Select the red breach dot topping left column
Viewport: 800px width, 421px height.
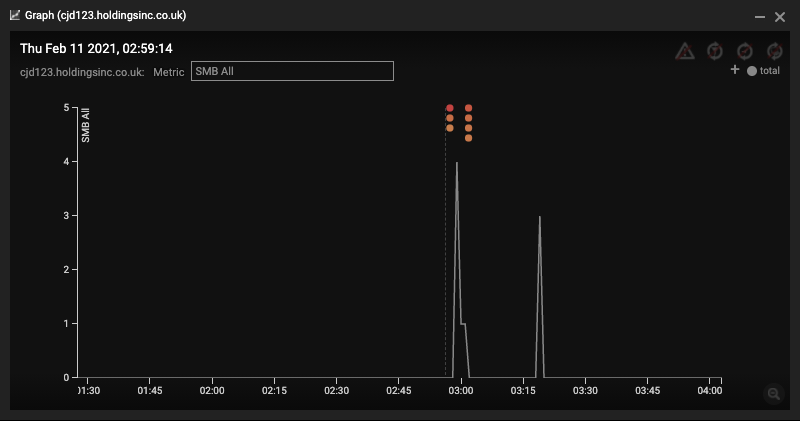(x=449, y=108)
